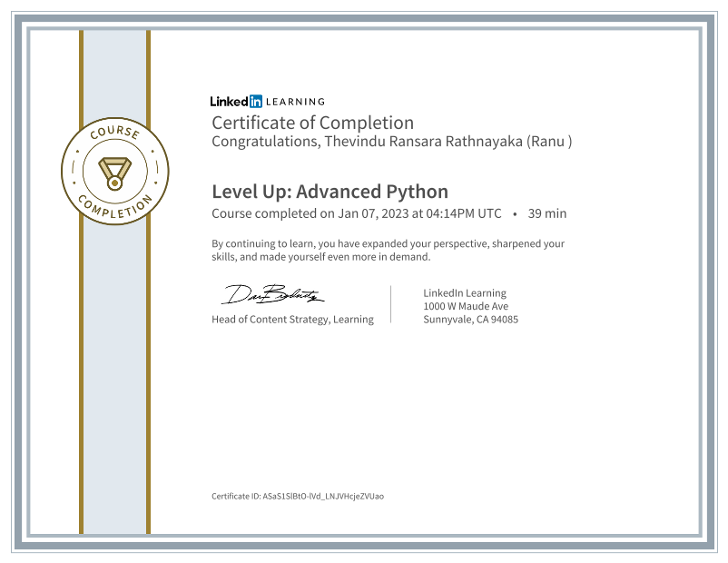Click the Certificate ID string at the bottom
The width and height of the screenshot is (728, 563).
298,497
